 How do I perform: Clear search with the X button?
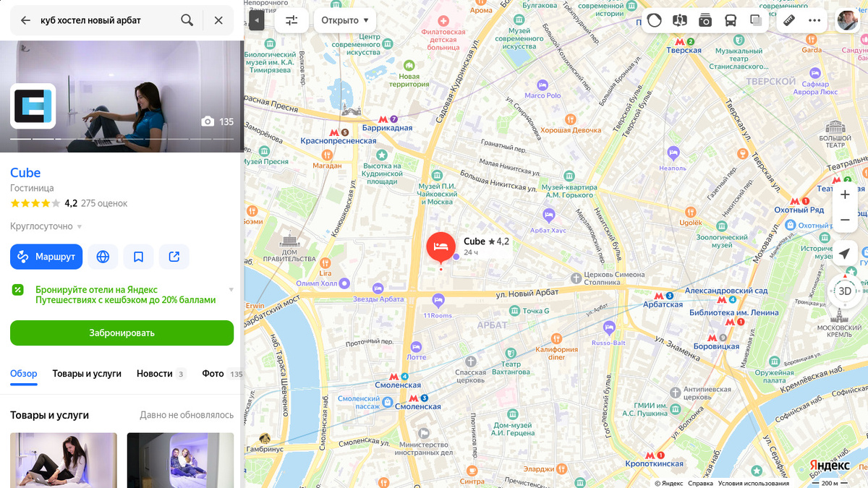218,20
